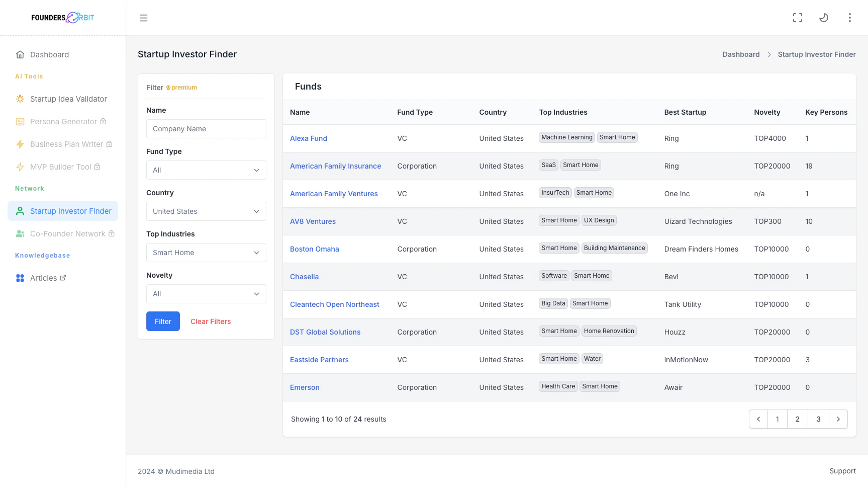Open the three-dot overflow menu
This screenshot has width=868, height=487.
click(x=849, y=18)
